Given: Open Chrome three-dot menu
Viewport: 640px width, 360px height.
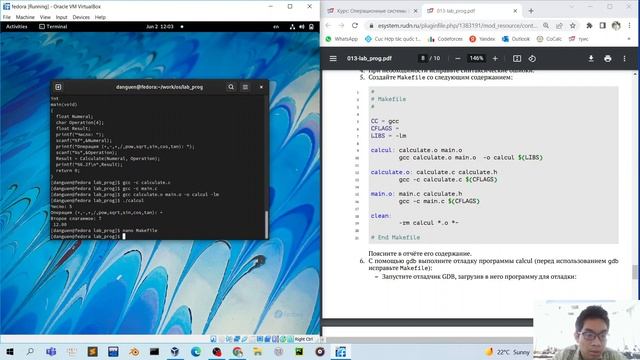Looking at the screenshot, I should click(x=629, y=25).
